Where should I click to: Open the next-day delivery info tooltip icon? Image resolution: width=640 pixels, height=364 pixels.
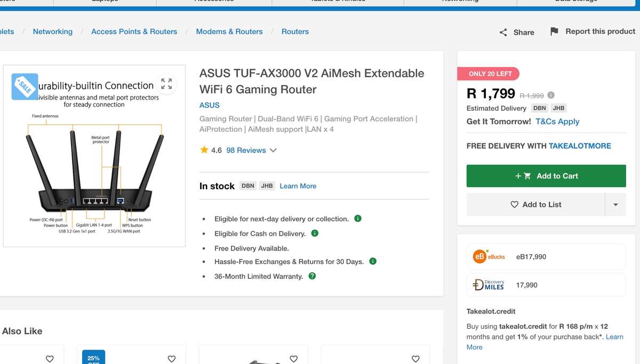tap(358, 219)
